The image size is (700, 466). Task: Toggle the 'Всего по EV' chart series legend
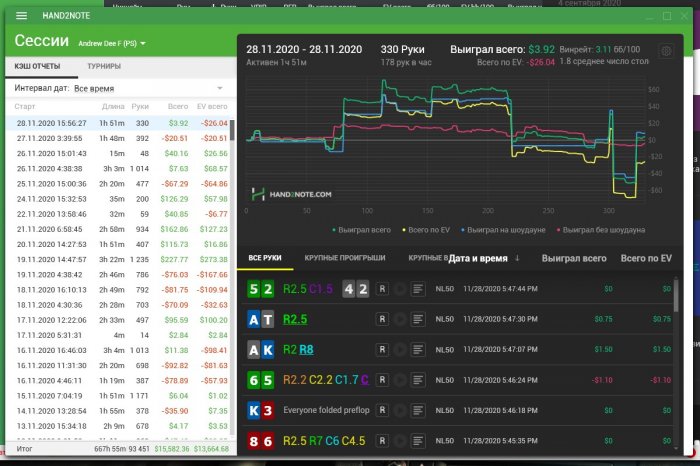pyautogui.click(x=426, y=230)
